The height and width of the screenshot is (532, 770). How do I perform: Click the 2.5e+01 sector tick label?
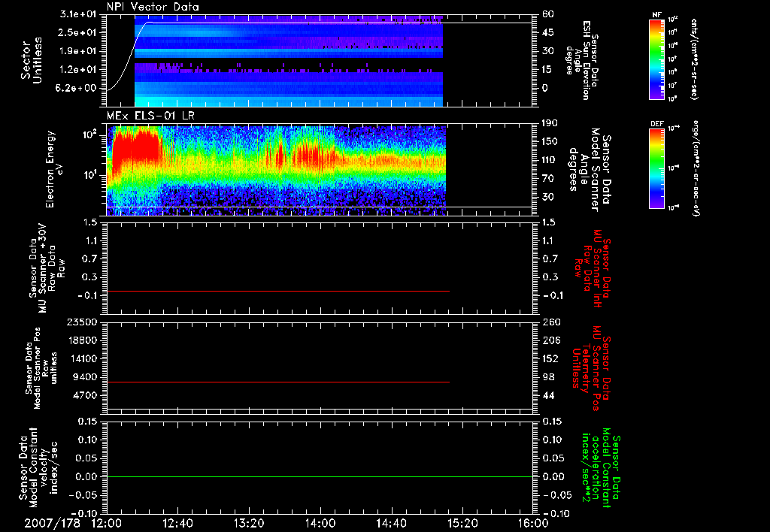coord(77,32)
